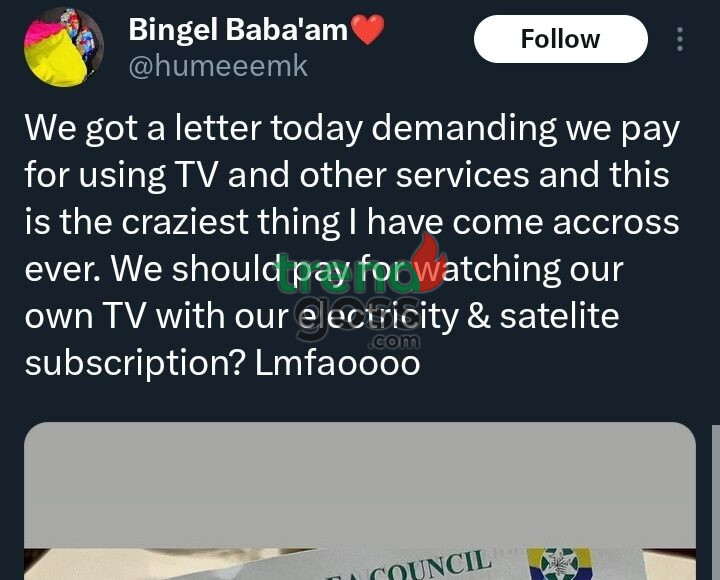Screen dimensions: 720x580
Task: Click the word 'satelite' in the tweet
Action: point(559,316)
